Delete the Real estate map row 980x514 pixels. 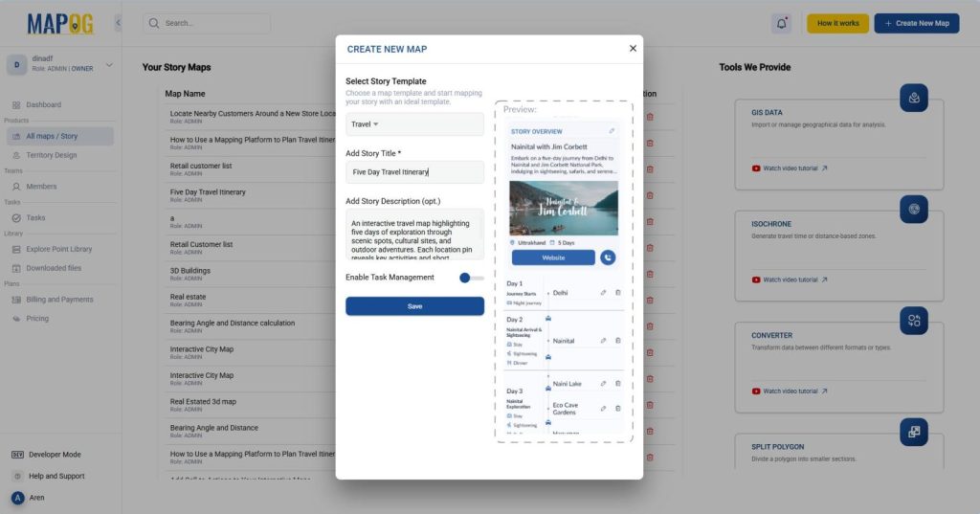650,301
